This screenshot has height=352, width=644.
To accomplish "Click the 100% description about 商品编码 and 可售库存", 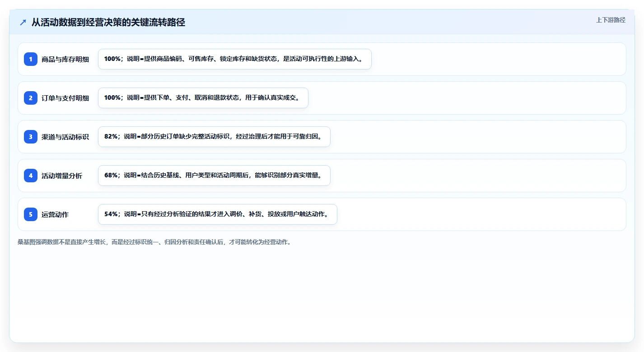I will click(235, 59).
